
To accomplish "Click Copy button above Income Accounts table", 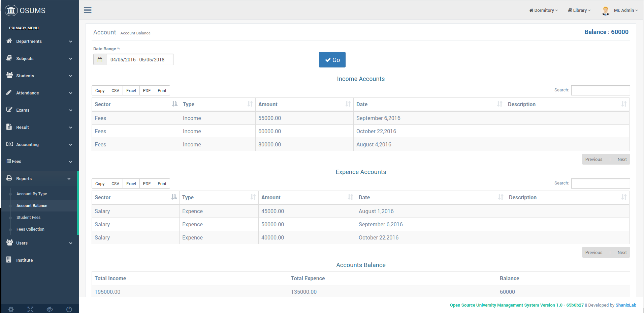I will (x=100, y=90).
